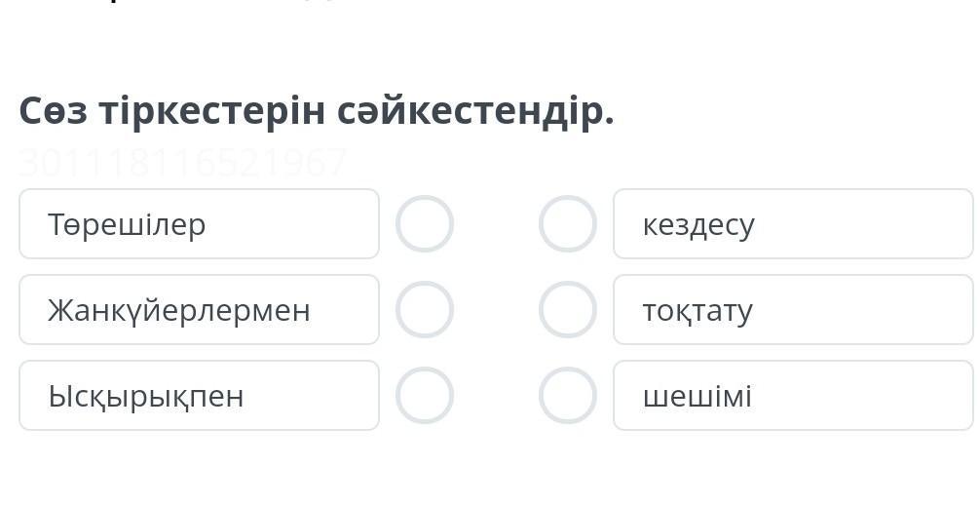Image resolution: width=980 pixels, height=506 pixels.
Task: Select the circle beside тоқтату
Action: coord(568,310)
